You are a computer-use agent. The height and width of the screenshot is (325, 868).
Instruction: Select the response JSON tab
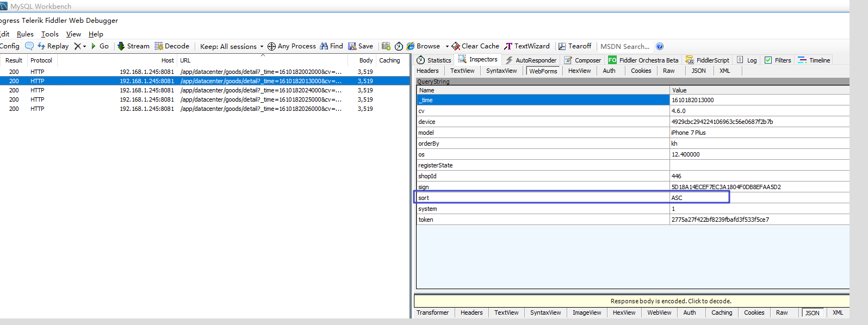(x=813, y=313)
